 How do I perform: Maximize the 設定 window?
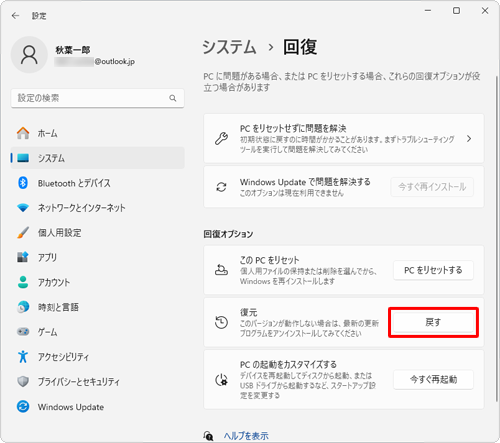456,11
